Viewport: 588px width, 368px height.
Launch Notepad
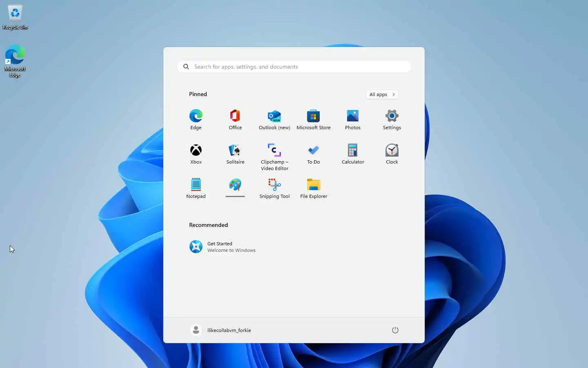click(196, 188)
